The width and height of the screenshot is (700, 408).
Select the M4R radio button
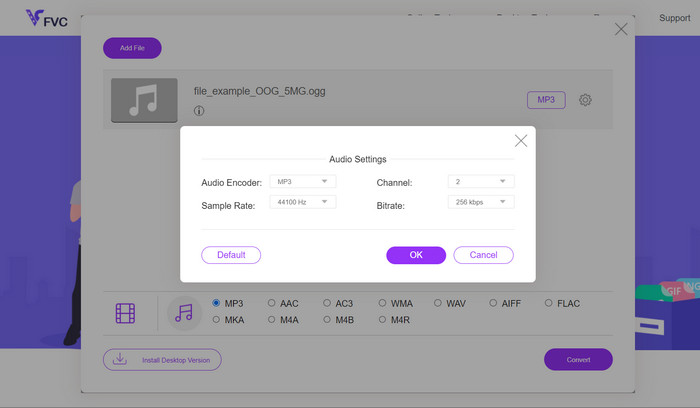click(x=383, y=320)
